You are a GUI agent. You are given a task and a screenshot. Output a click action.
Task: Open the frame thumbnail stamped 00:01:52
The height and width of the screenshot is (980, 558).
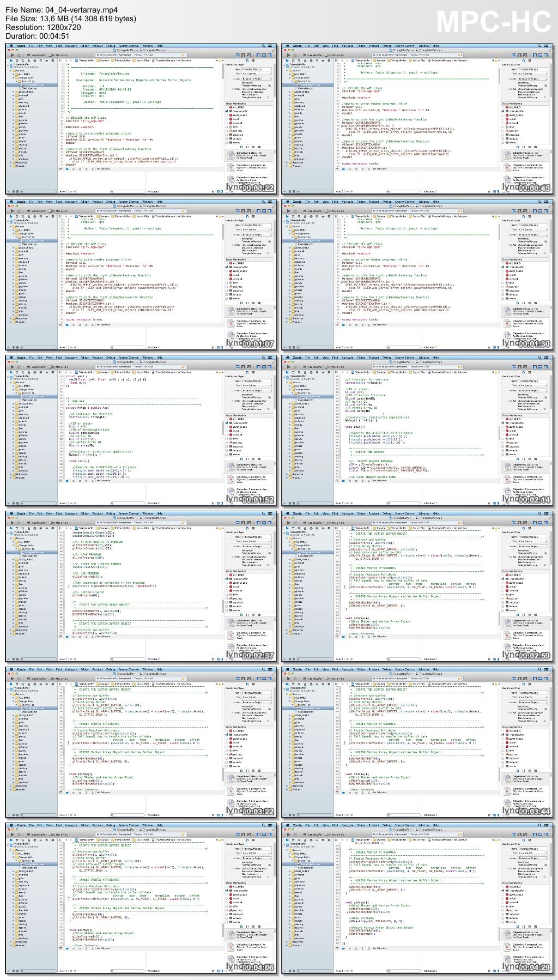pyautogui.click(x=141, y=431)
